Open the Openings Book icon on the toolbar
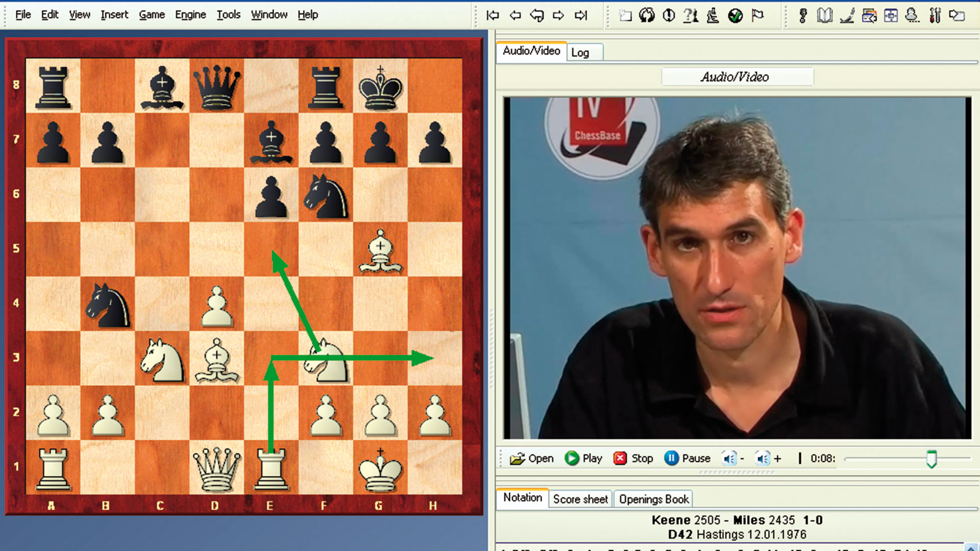 point(824,16)
